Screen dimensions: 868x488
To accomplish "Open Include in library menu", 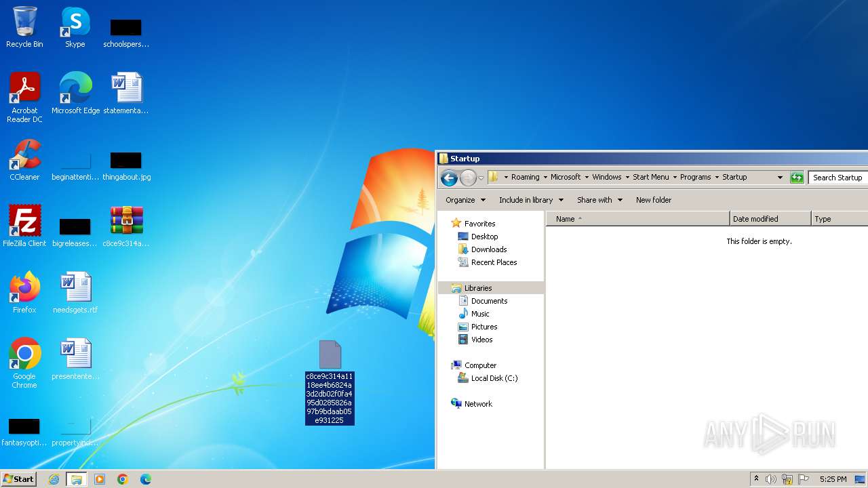I will pyautogui.click(x=531, y=200).
